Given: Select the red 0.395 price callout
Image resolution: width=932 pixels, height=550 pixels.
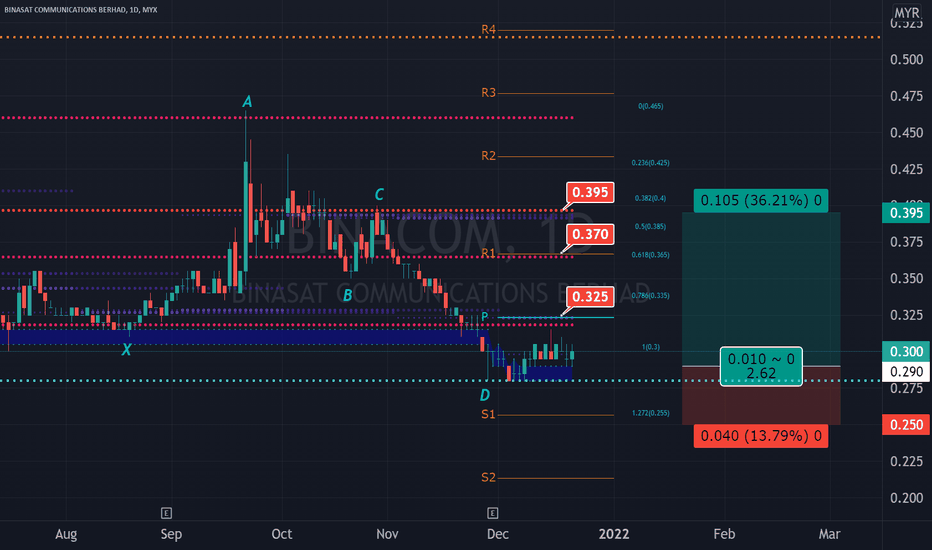Looking at the screenshot, I should (590, 193).
